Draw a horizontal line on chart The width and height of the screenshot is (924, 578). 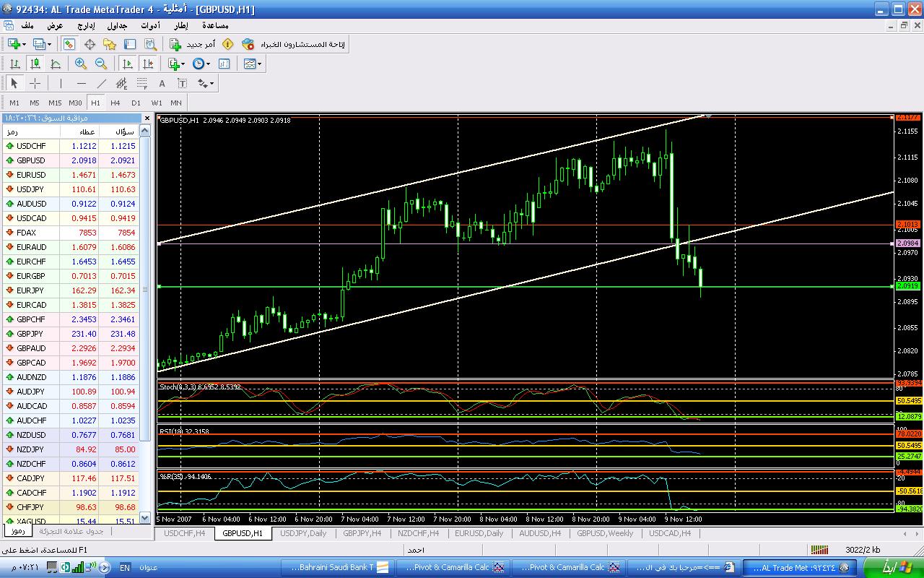(82, 83)
